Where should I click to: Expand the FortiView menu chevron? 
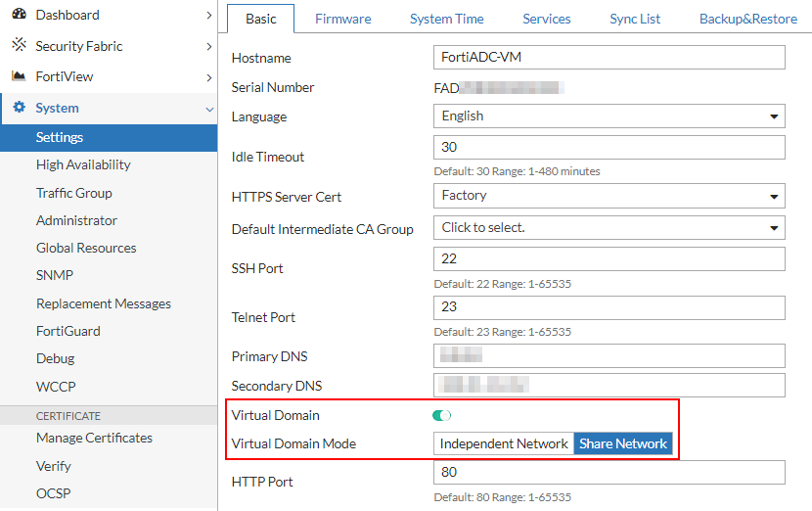tap(209, 77)
